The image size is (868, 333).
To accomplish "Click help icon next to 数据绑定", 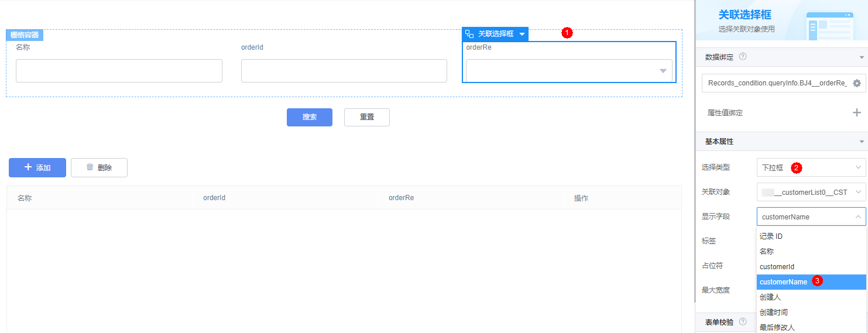I will 743,57.
